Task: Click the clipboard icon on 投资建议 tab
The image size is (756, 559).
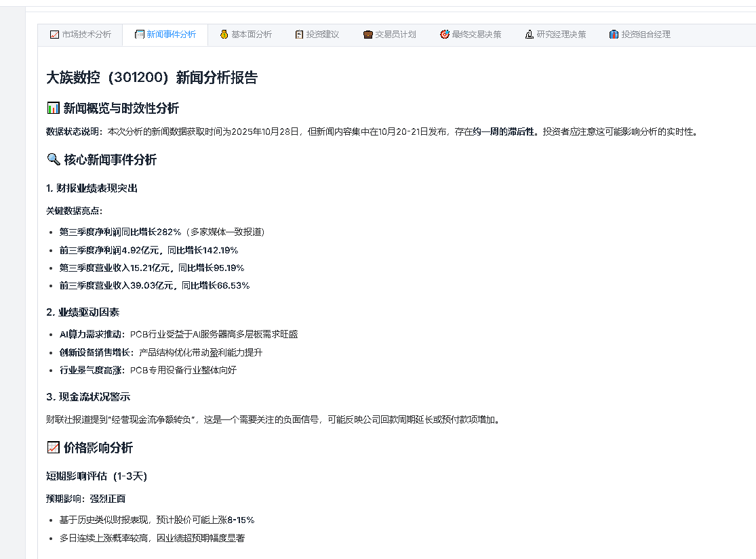Action: [300, 35]
